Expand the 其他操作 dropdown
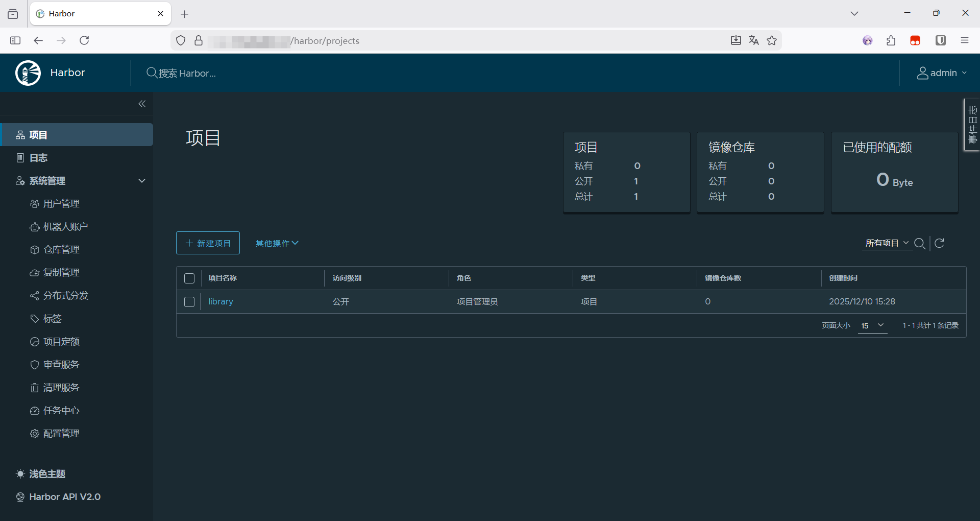This screenshot has width=980, height=521. pyautogui.click(x=277, y=243)
